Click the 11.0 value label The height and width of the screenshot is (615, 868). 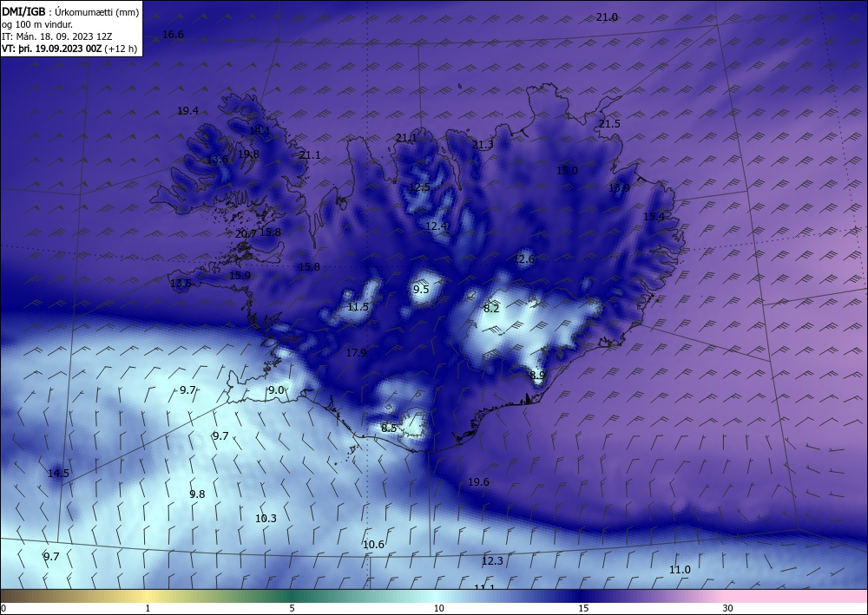(x=680, y=570)
